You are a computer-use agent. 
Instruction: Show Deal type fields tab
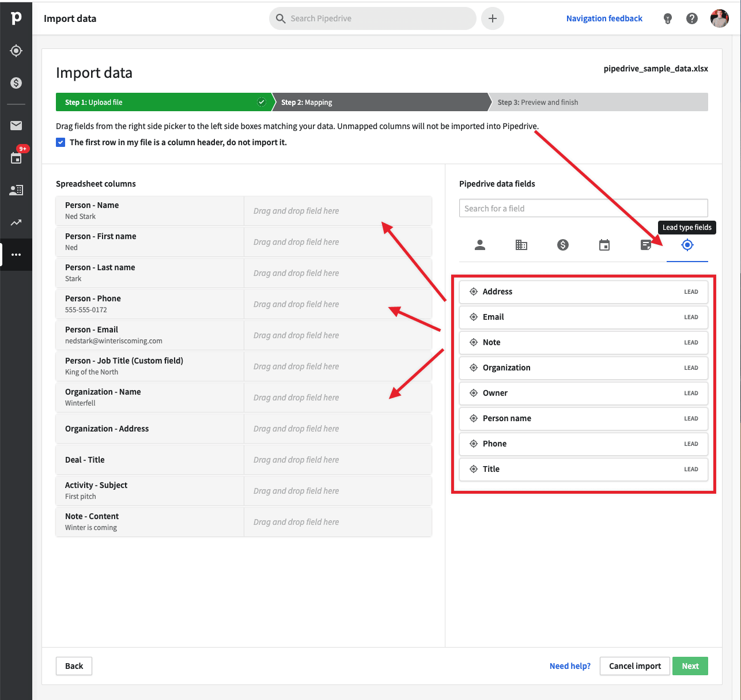click(563, 245)
